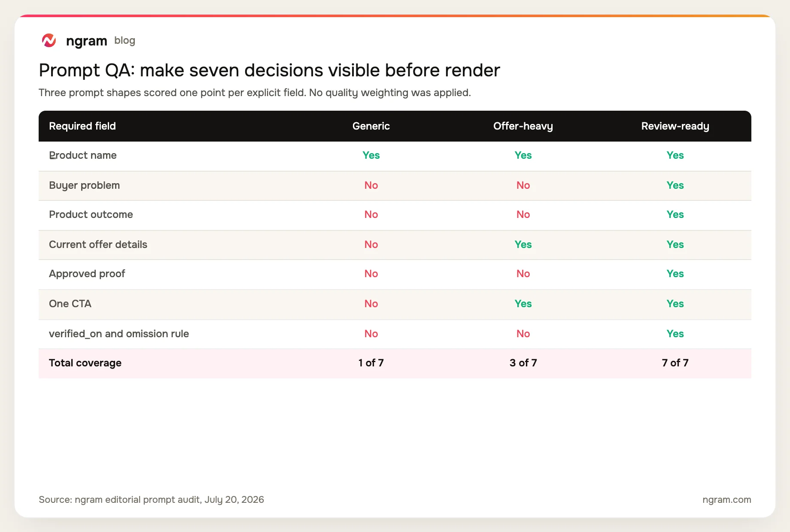Click Generic value for One CTA

tap(371, 304)
